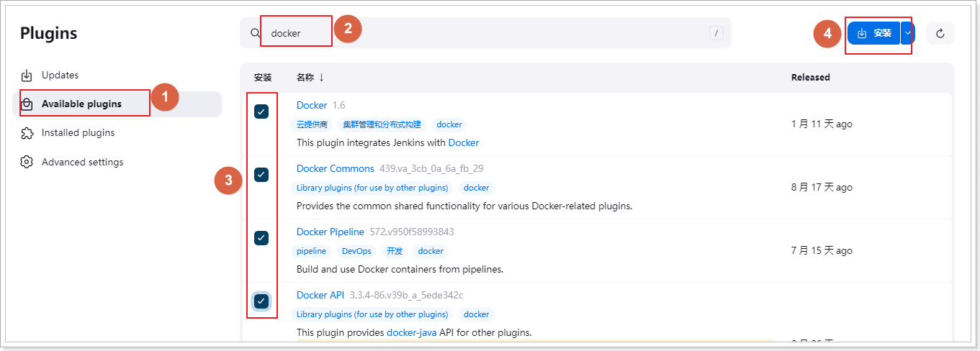Click 'Build and use Docker containers' description
This screenshot has width=980, height=351.
pyautogui.click(x=400, y=269)
